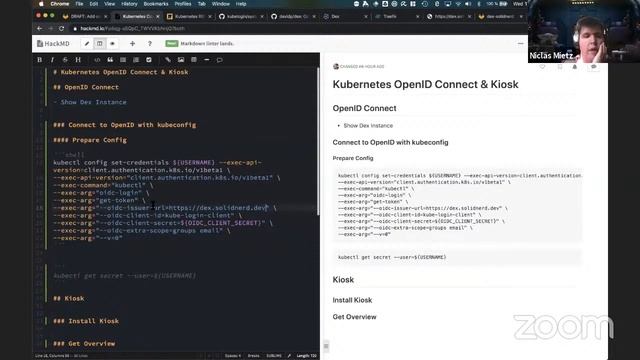Screen dimensions: 640x360
Task: Insert a heading with the H button
Action: 78,60
